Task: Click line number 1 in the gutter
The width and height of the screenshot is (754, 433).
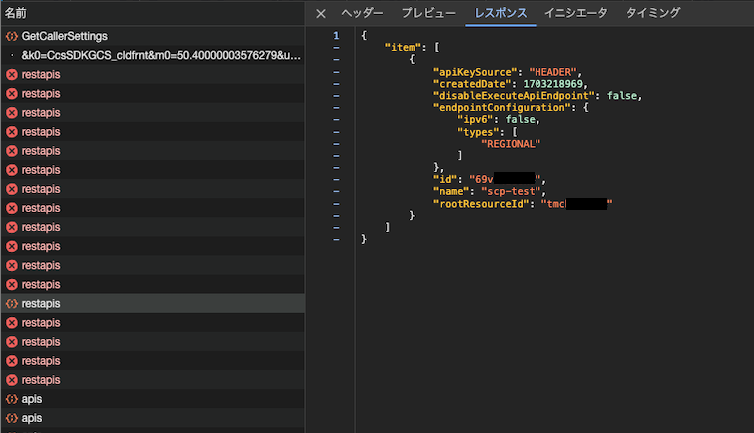Action: 336,36
